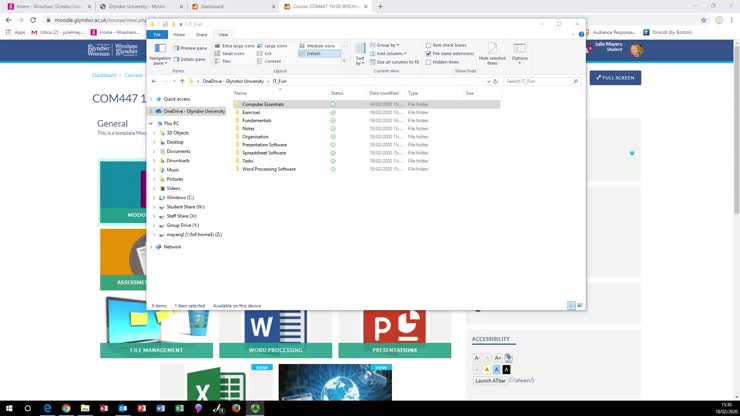
Task: Expand the Network tree node
Action: point(153,246)
